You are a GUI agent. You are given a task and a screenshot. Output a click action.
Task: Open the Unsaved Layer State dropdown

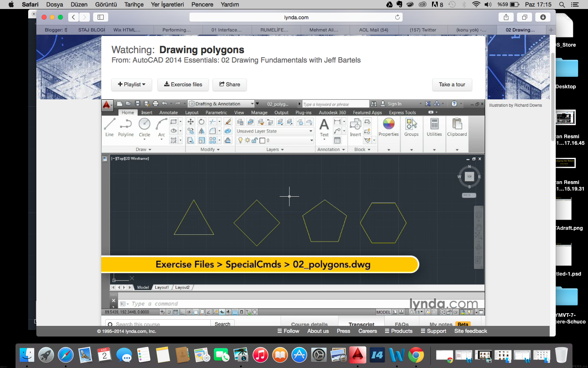275,131
